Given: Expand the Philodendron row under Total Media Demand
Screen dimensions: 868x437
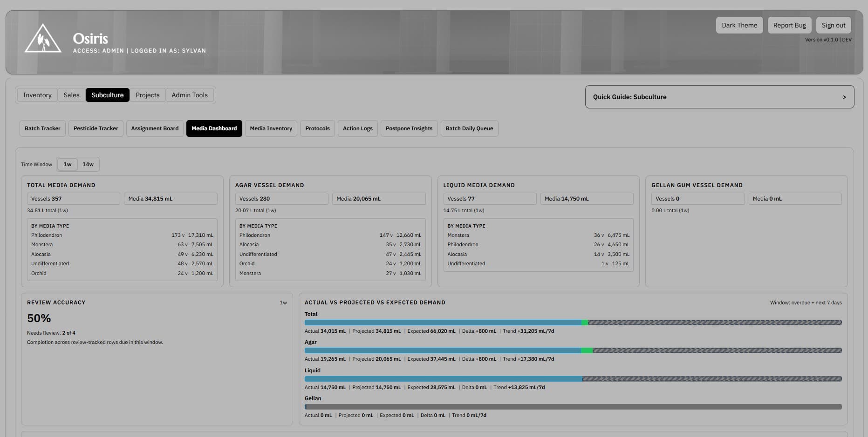Looking at the screenshot, I should pyautogui.click(x=122, y=235).
